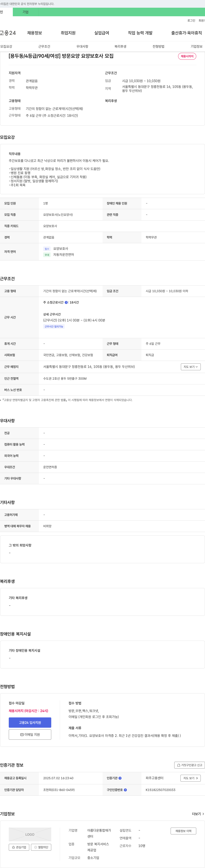Jump to 근무조건 section tab
The width and height of the screenshot is (205, 868).
point(44,46)
